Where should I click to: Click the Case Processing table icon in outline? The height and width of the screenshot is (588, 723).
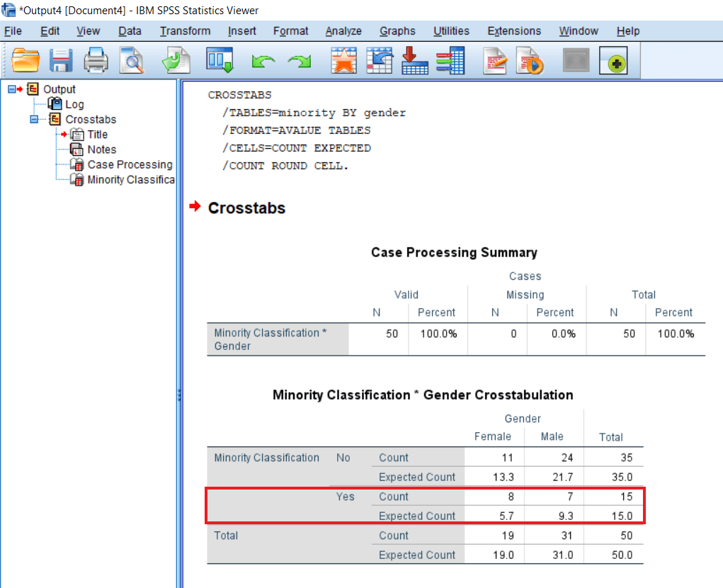[77, 164]
